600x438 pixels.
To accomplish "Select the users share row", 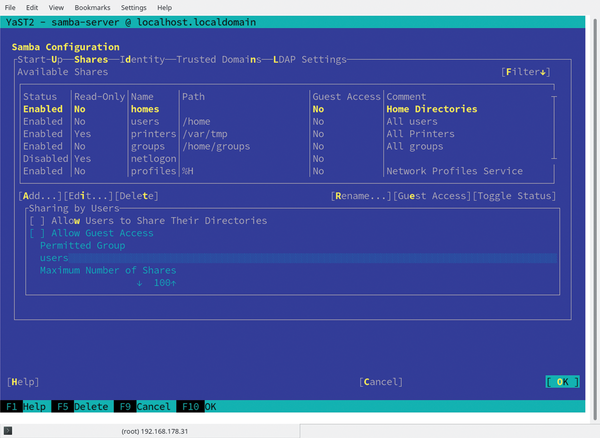I will click(287, 122).
